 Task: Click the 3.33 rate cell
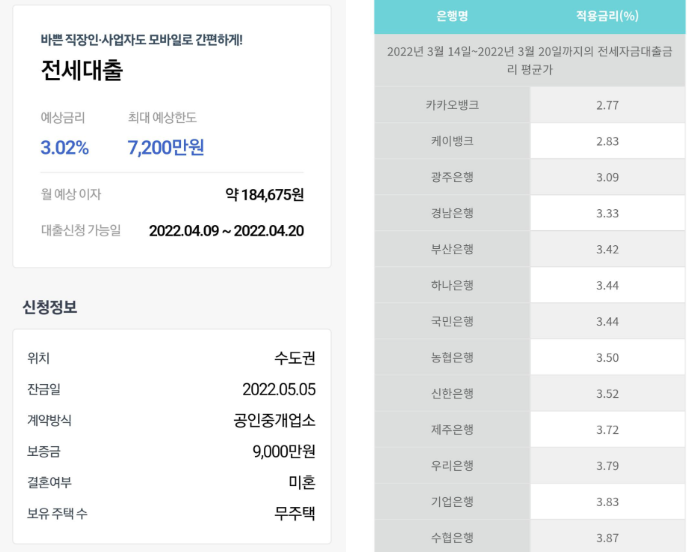pos(608,213)
